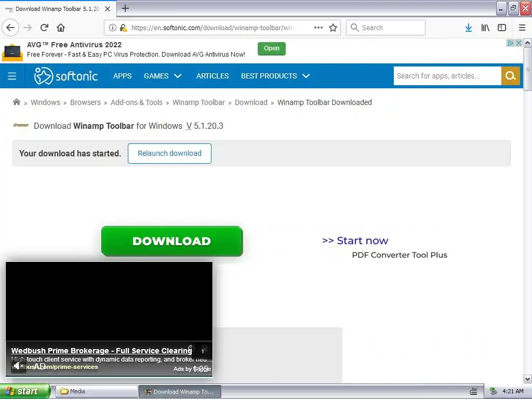
Task: Click the browser URL address field
Action: tap(214, 28)
